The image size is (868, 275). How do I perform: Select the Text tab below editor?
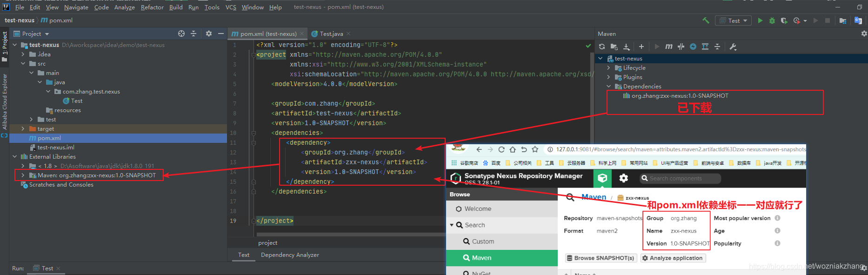coord(244,255)
